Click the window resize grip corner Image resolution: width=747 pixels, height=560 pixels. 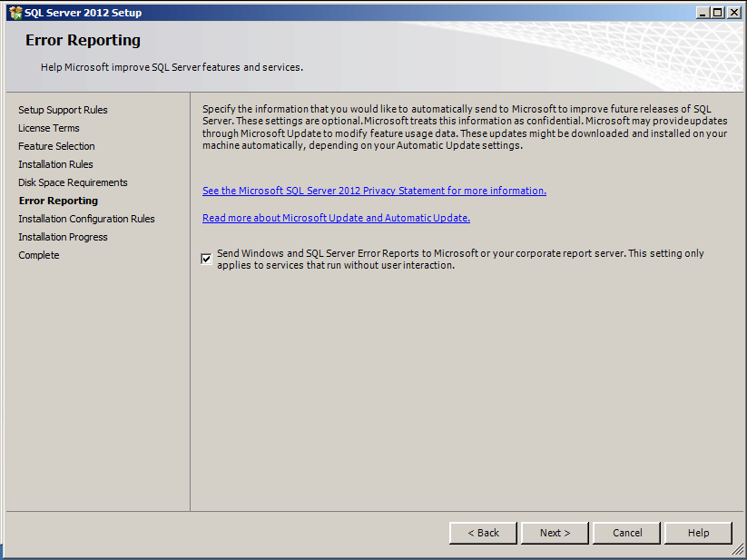(x=736, y=550)
